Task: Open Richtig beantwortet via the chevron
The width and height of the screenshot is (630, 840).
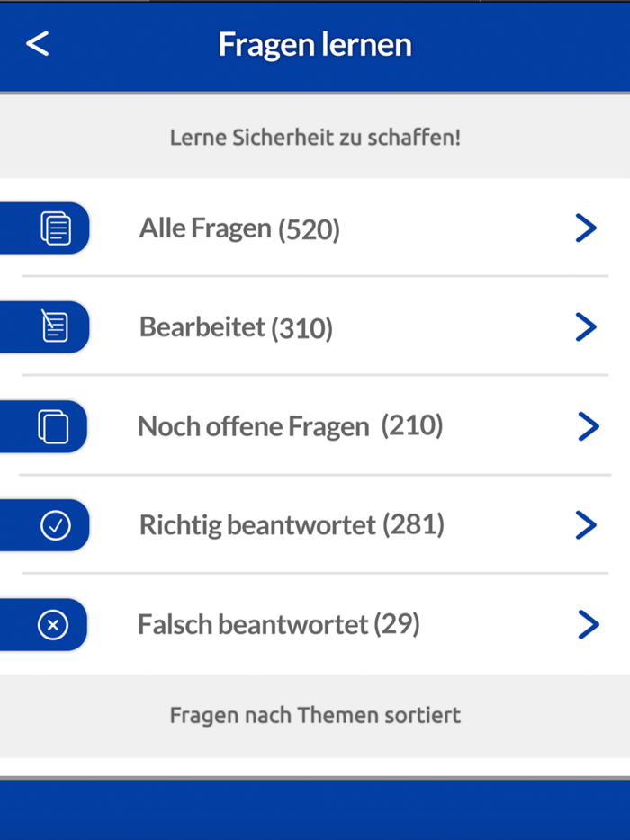Action: (587, 525)
